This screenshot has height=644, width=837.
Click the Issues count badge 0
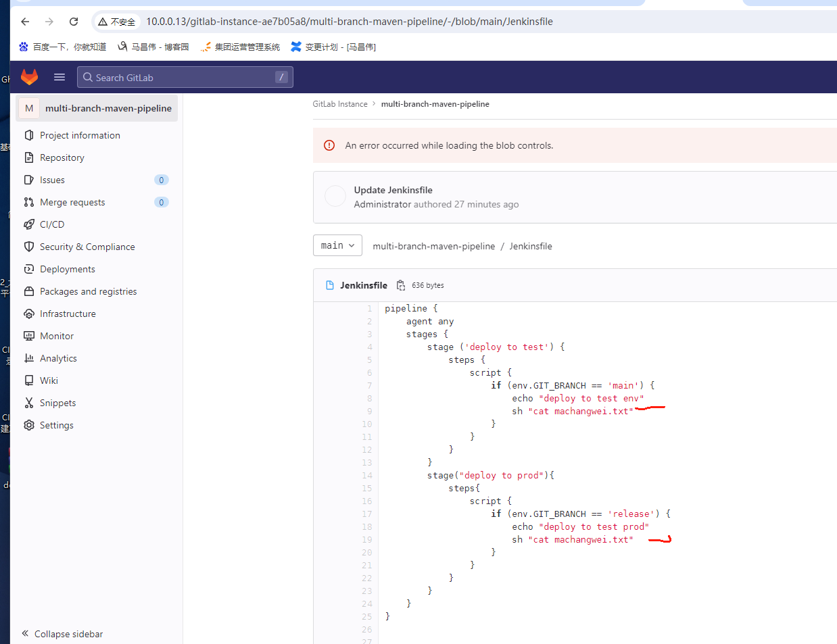point(162,180)
